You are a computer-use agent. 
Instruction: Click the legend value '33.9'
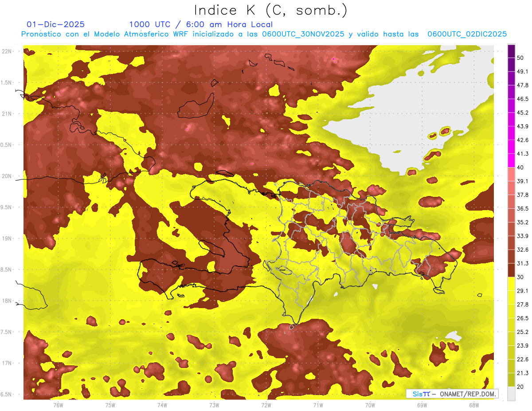[x=523, y=236]
